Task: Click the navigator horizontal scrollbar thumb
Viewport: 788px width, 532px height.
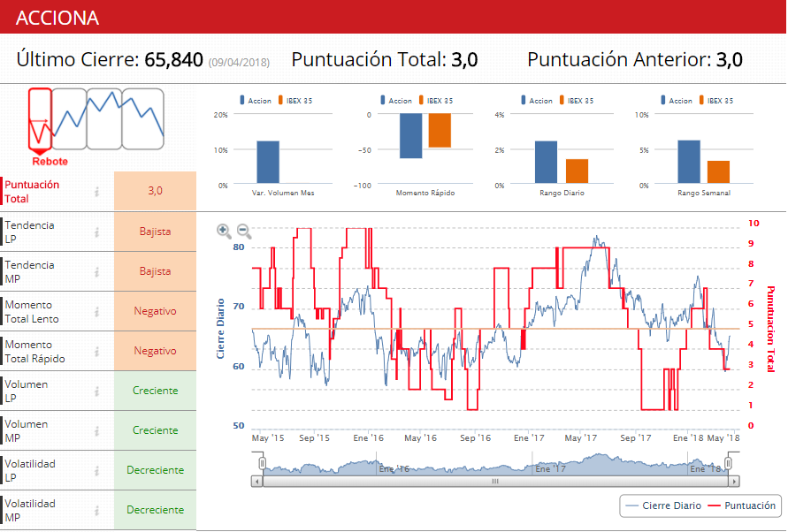Action: point(495,482)
